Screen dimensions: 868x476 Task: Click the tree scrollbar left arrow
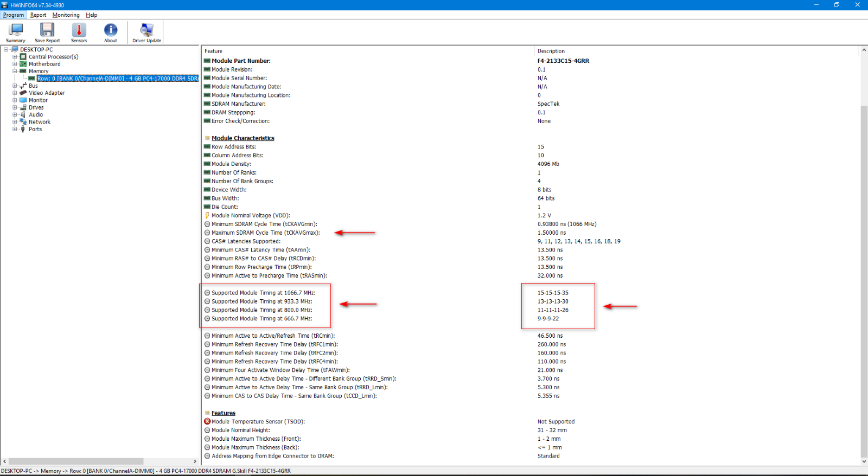pyautogui.click(x=4, y=461)
